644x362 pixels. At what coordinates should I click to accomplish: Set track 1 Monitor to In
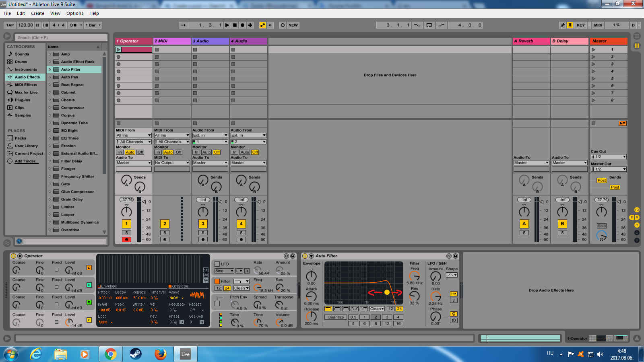pos(120,152)
